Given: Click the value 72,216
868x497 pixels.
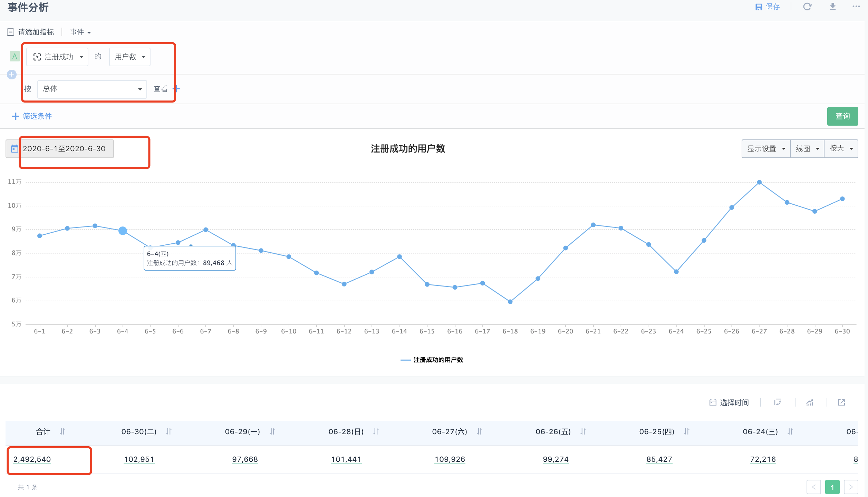Looking at the screenshot, I should coord(763,459).
